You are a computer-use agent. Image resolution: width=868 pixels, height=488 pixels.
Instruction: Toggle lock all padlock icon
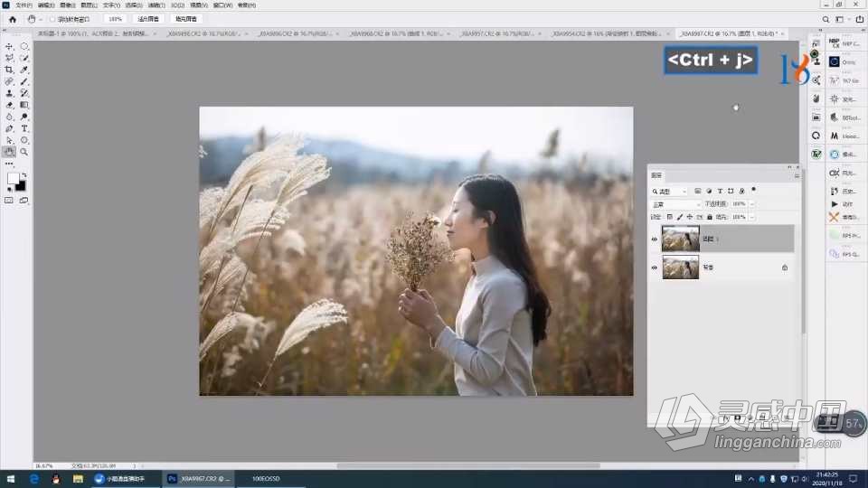(710, 217)
